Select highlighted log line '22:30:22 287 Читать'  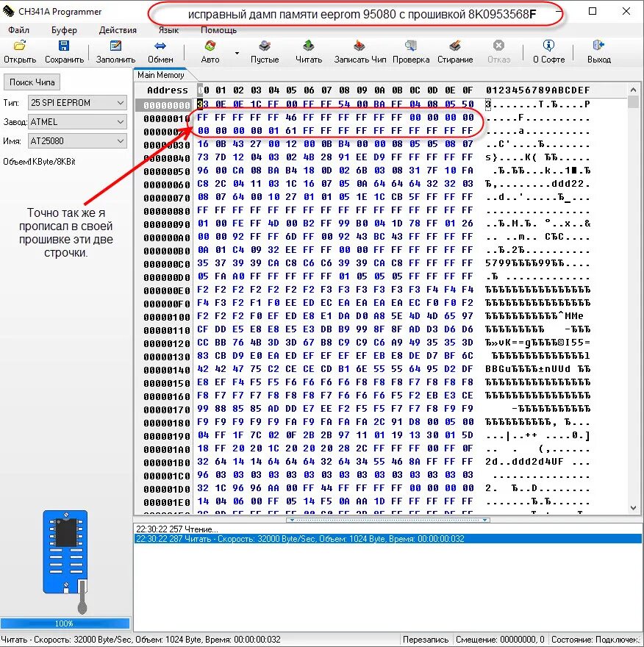(x=387, y=539)
